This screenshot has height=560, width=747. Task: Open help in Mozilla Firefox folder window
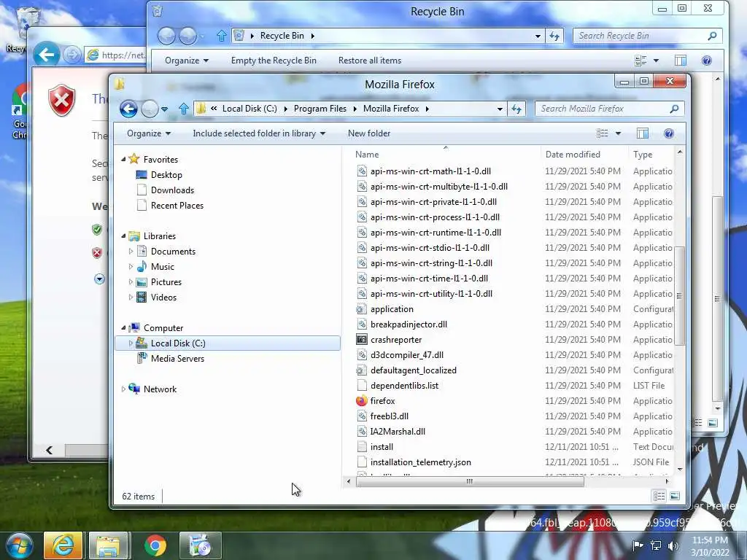[669, 133]
